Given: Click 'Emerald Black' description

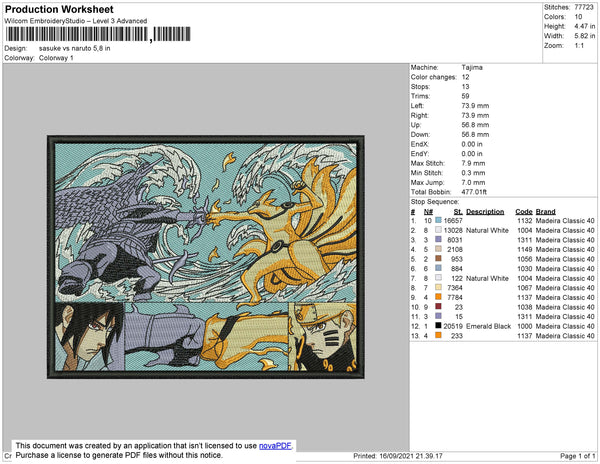Looking at the screenshot, I should pos(489,326).
